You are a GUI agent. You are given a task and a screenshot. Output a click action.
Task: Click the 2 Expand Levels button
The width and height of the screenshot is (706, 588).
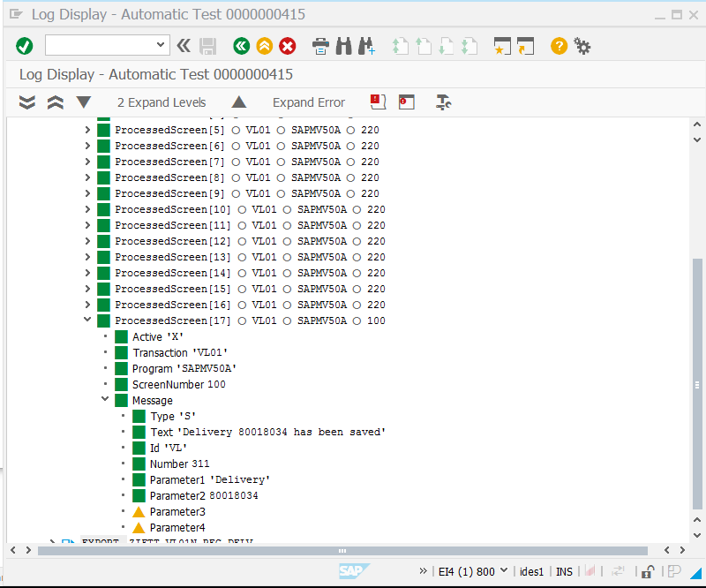coord(161,102)
